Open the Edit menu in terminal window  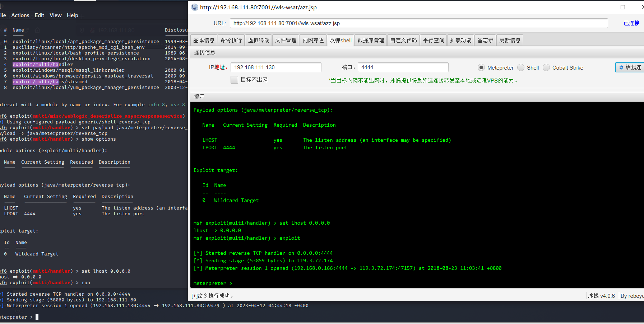pos(40,15)
